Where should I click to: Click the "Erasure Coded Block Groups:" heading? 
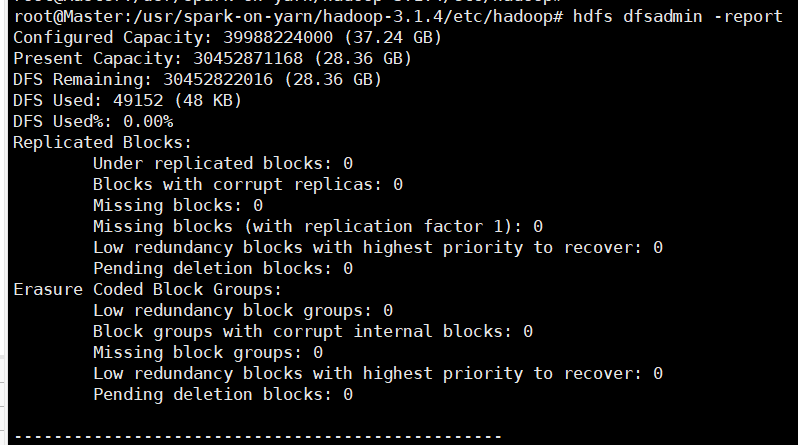(x=147, y=289)
